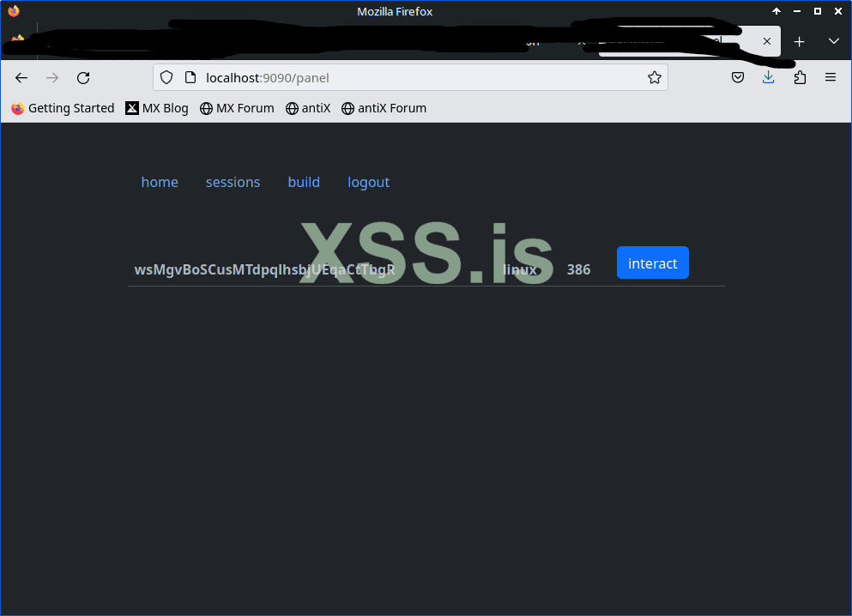Click the Firefox logo in title bar
The height and width of the screenshot is (616, 852).
pos(14,11)
